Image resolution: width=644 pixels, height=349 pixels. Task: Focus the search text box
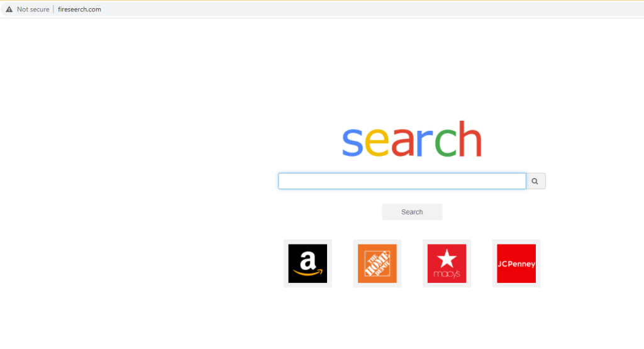pyautogui.click(x=402, y=181)
